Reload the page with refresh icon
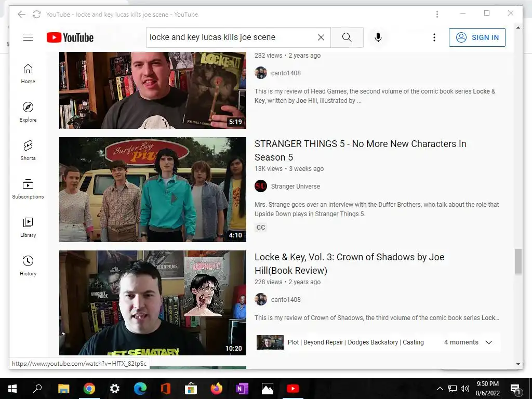The width and height of the screenshot is (532, 399). pos(37,14)
